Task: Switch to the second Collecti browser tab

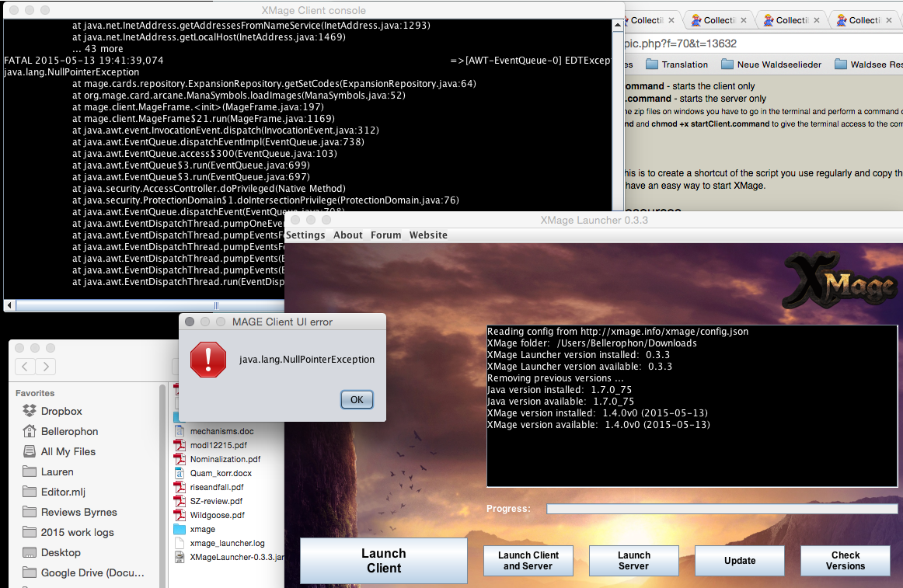Action: 719,20
